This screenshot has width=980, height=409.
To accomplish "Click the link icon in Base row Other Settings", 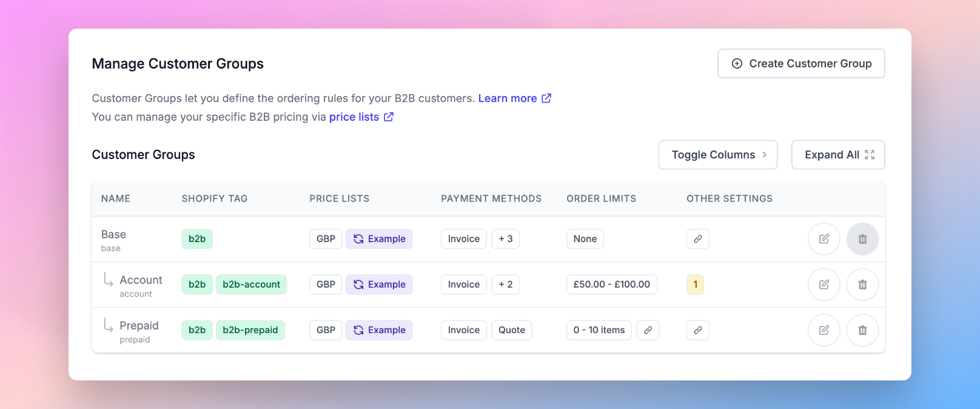I will pos(697,238).
